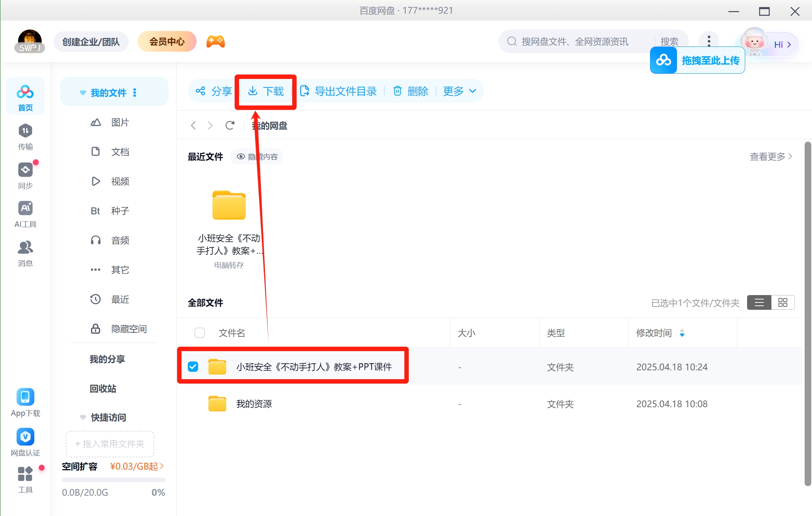812x516 pixels.
Task: Open the recent folder thumbnail 小班安全
Action: pos(229,205)
